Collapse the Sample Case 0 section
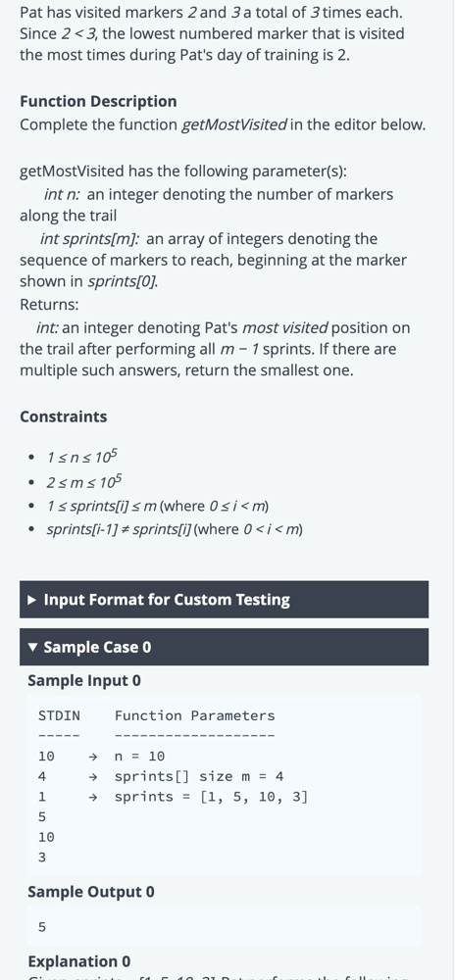The image size is (455, 980). click(x=224, y=647)
